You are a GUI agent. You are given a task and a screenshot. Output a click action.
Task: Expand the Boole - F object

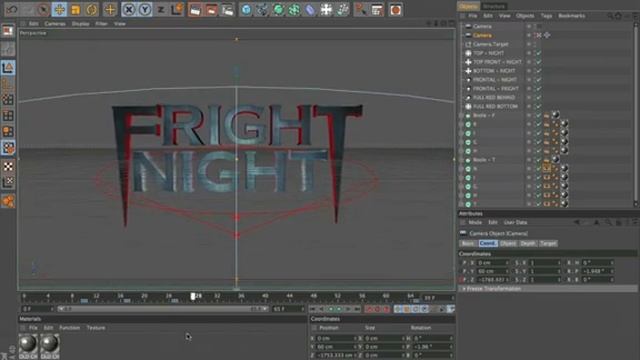click(462, 116)
